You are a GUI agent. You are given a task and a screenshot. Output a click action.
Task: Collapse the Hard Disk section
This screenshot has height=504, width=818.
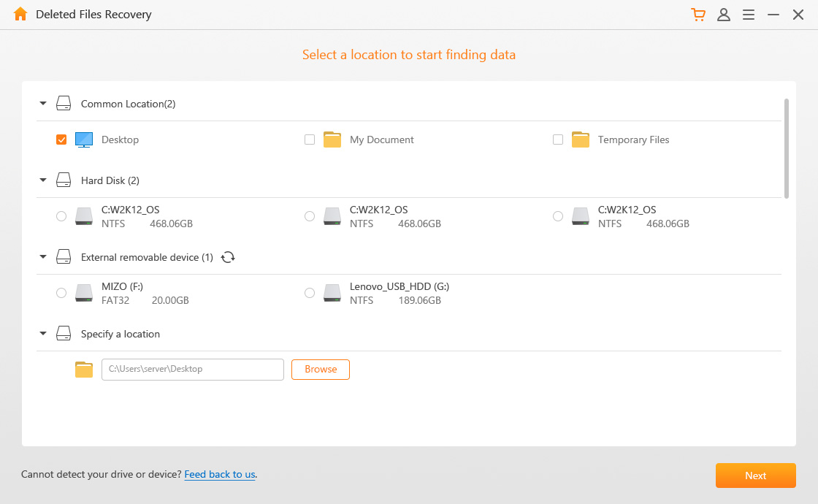[x=43, y=180]
